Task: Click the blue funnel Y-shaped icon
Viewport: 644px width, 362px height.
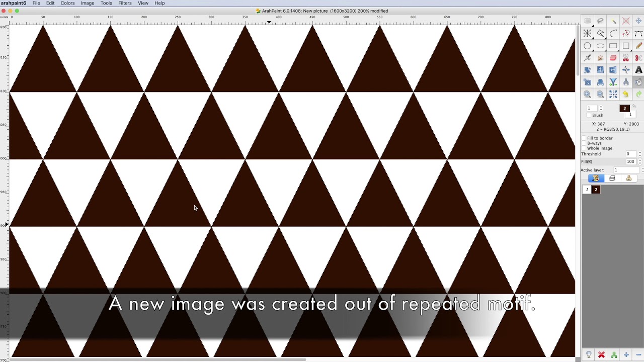Action: [613, 82]
